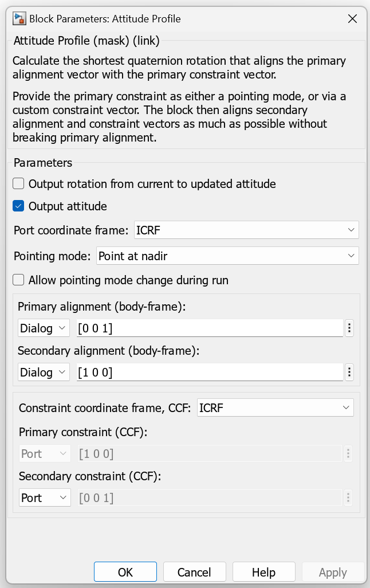Change Primary alignment source from Dialog
This screenshot has width=370, height=588.
click(x=44, y=328)
